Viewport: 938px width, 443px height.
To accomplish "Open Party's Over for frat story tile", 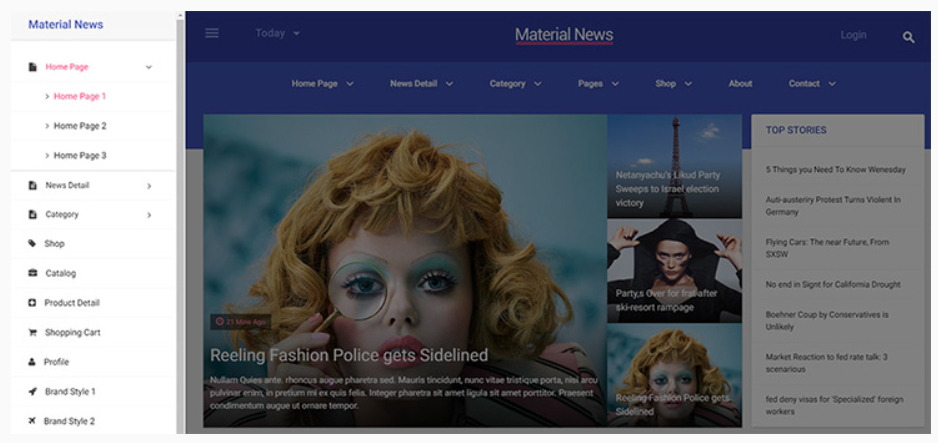I will pyautogui.click(x=674, y=271).
